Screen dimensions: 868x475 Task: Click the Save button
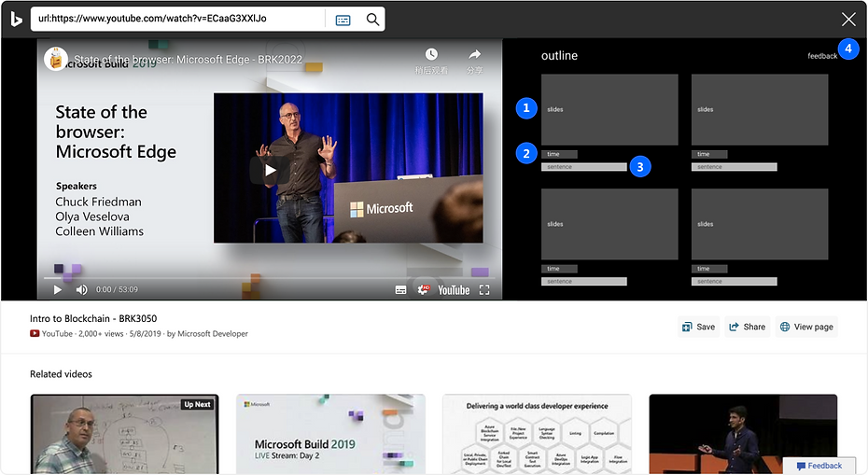tap(699, 327)
